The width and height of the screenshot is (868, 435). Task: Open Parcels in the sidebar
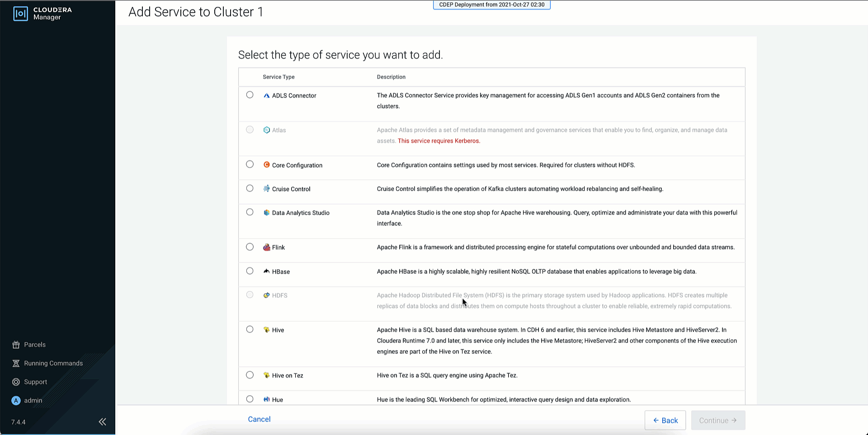click(x=34, y=345)
